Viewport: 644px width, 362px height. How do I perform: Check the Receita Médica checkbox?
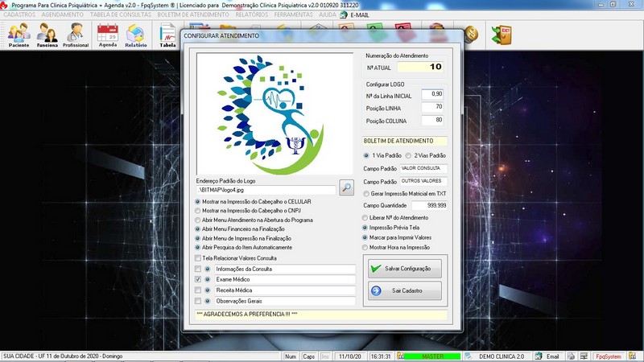(x=198, y=290)
